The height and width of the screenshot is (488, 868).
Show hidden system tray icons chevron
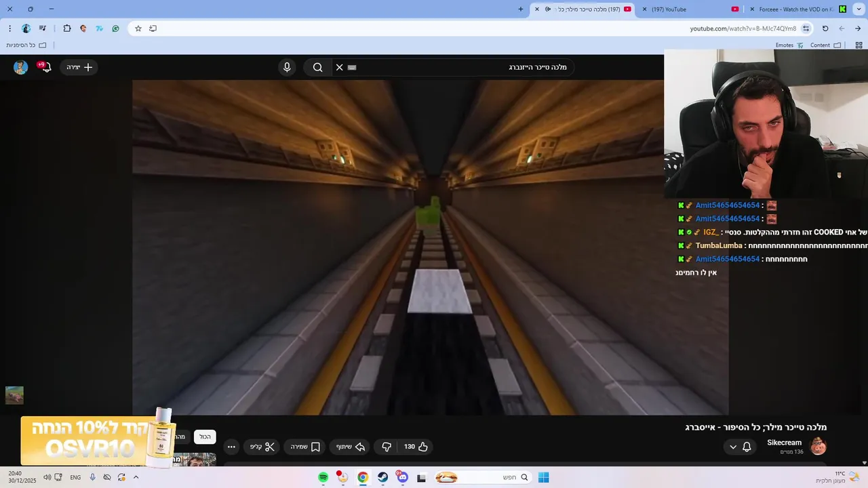pos(136,477)
